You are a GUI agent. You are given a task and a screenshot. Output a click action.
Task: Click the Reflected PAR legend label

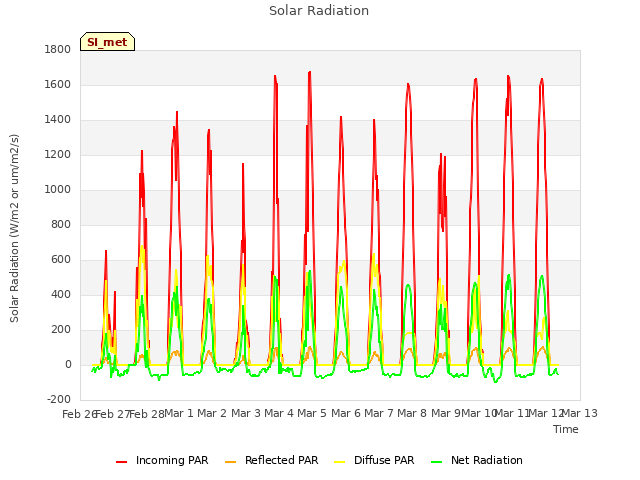281,460
